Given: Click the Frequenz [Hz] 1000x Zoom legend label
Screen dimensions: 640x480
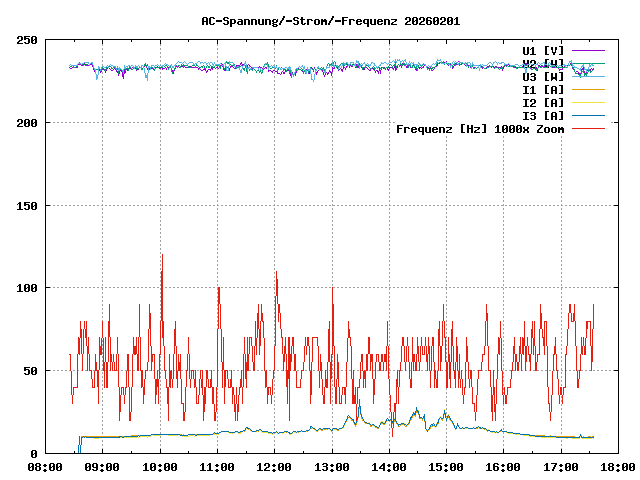Looking at the screenshot, I should [x=480, y=129].
